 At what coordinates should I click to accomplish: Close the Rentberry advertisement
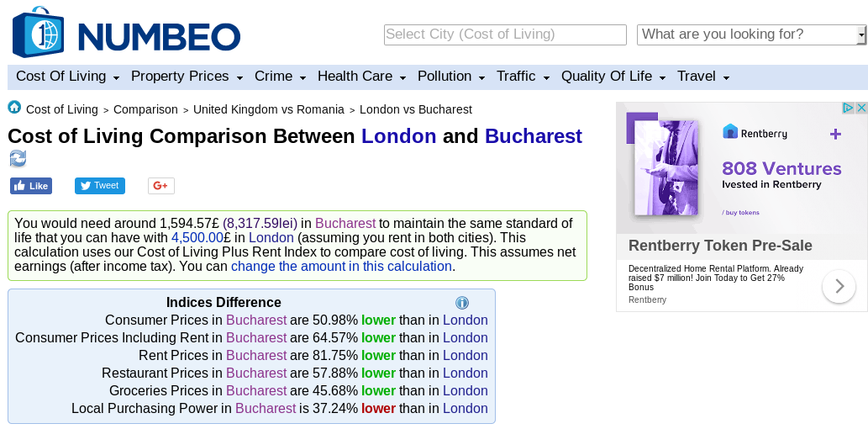click(861, 108)
